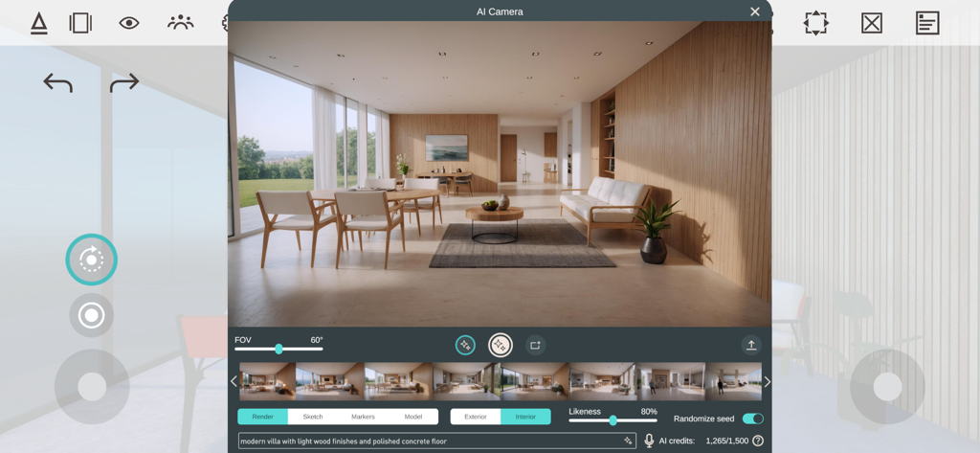Viewport: 980px width, 453px height.
Task: Select the first thumbnail in the render strip
Action: click(268, 381)
